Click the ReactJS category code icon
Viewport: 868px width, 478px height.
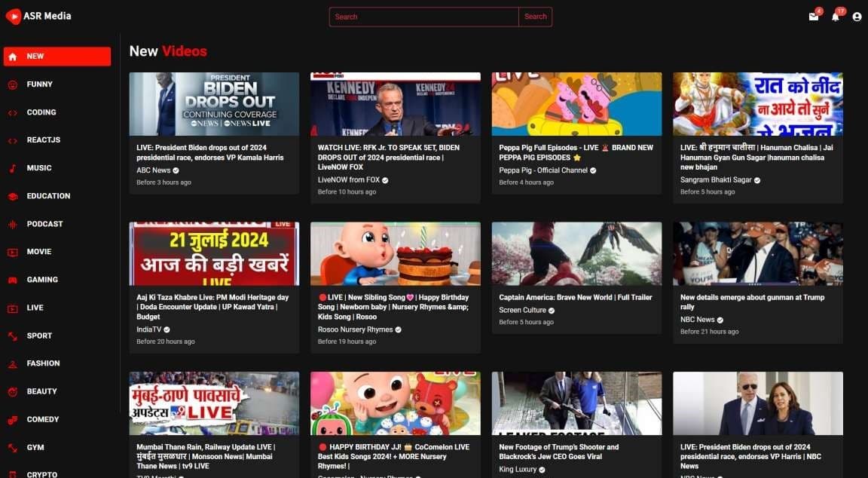(x=13, y=141)
